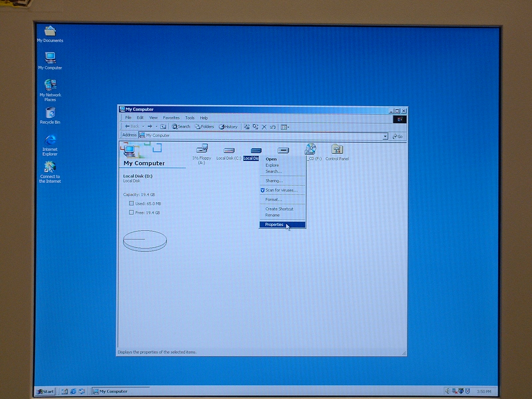Toggle the History pane button

[x=228, y=127]
